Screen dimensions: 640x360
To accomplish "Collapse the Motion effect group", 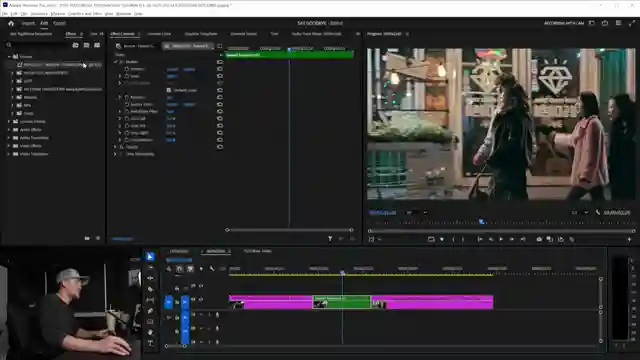I will pos(116,62).
